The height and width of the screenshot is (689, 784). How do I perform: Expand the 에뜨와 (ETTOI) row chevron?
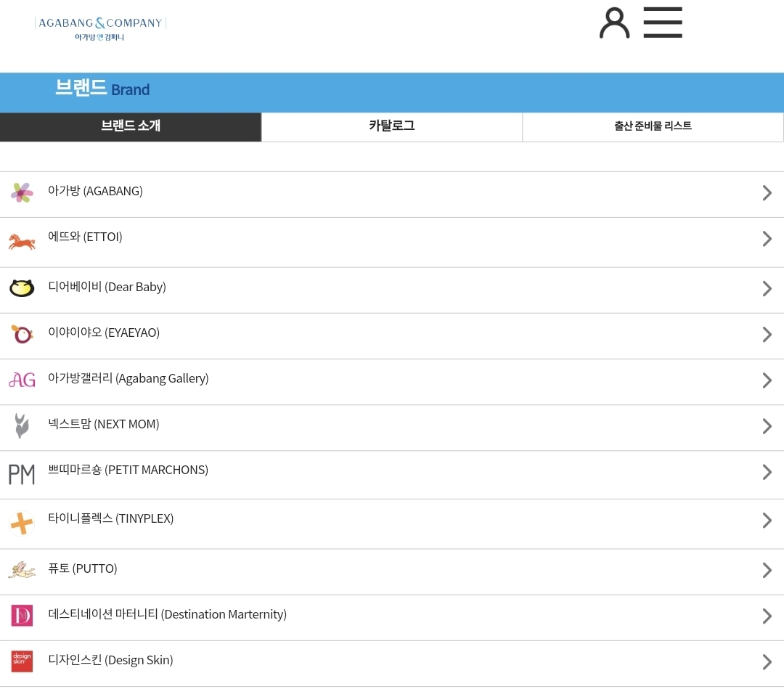click(767, 238)
